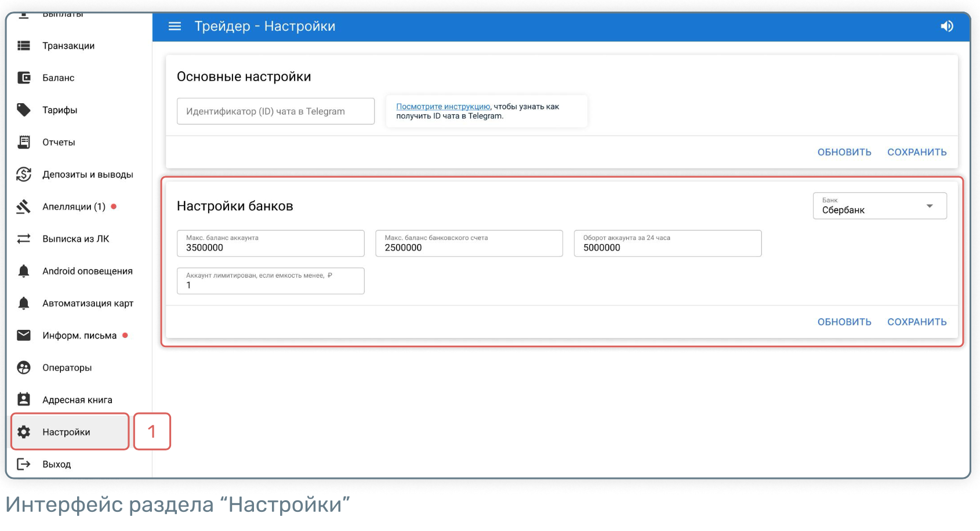The width and height of the screenshot is (980, 531).
Task: Click the Telegram chat ID input field
Action: (275, 111)
